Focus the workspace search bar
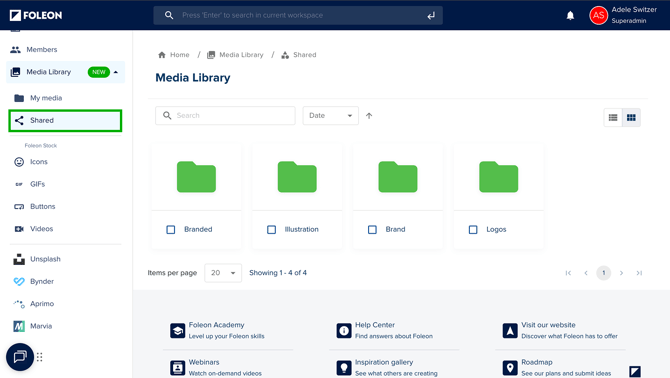The width and height of the screenshot is (670, 378). click(298, 15)
